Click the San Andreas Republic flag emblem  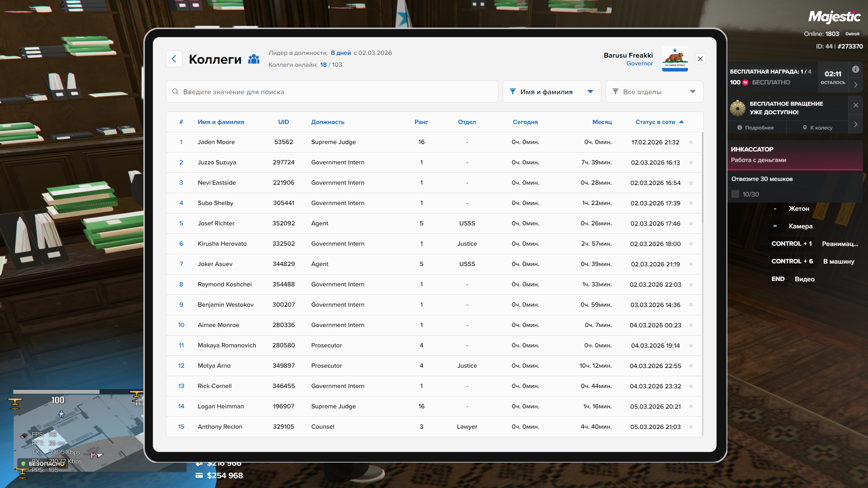pyautogui.click(x=675, y=58)
